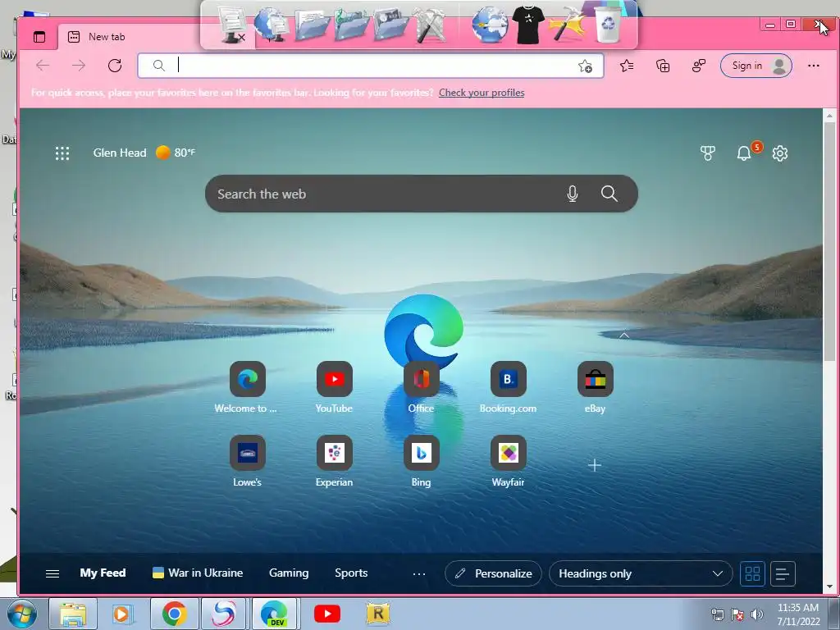
Task: Open YouTube taskbar shortcut
Action: pyautogui.click(x=326, y=614)
